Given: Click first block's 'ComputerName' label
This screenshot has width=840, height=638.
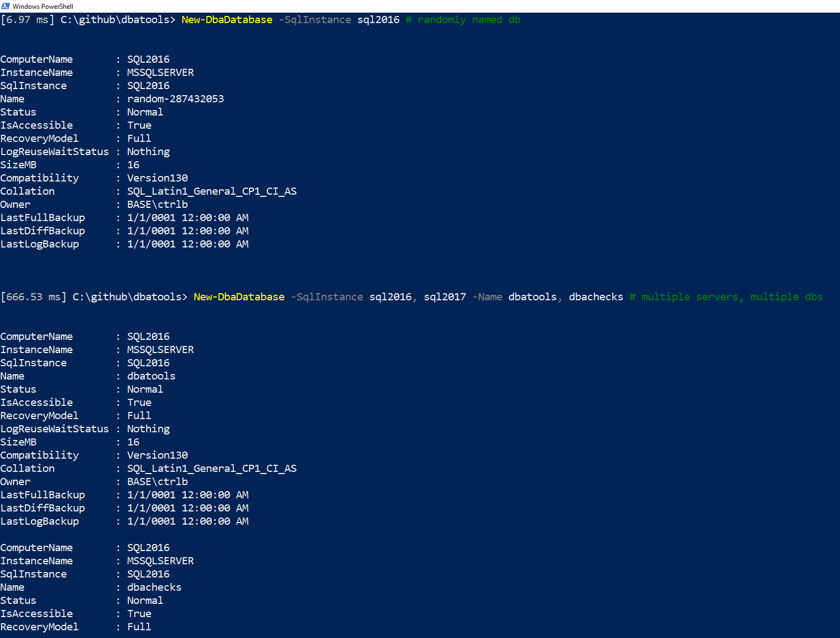Looking at the screenshot, I should click(x=36, y=59).
